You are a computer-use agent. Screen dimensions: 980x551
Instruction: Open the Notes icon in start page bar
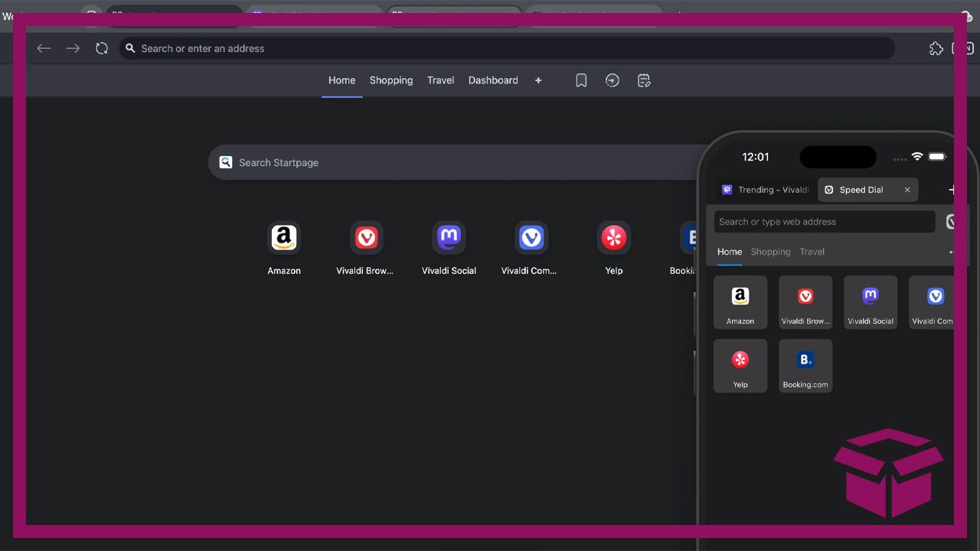click(644, 80)
